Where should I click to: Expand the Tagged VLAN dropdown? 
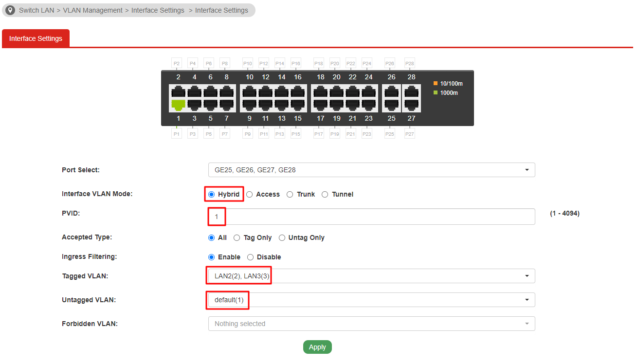click(371, 276)
